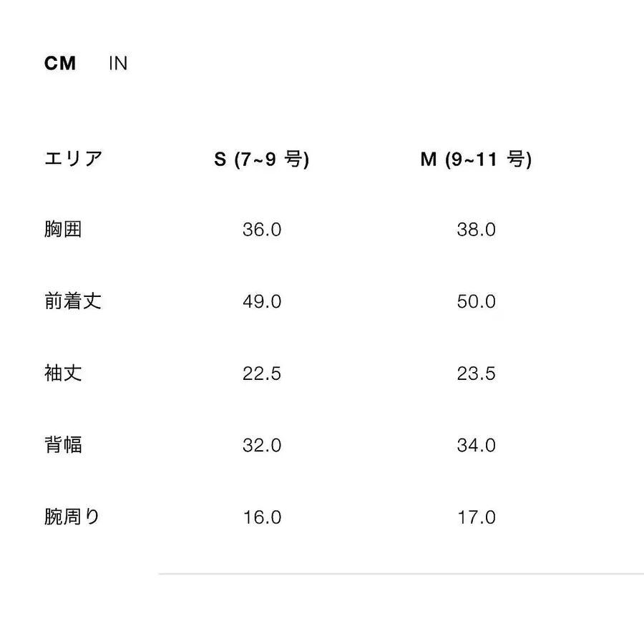Click the 前着丈 row label
644x644 pixels.
[x=73, y=301]
